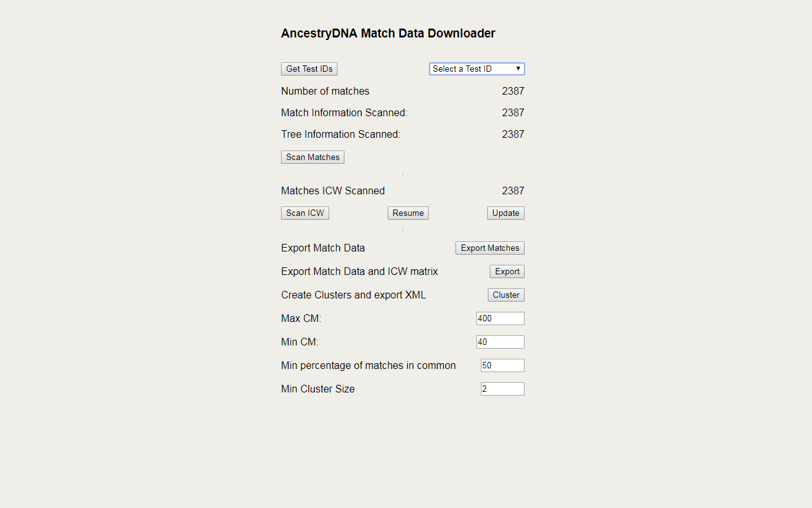Click the Number of matches count 2387
The image size is (812, 508).
[513, 91]
